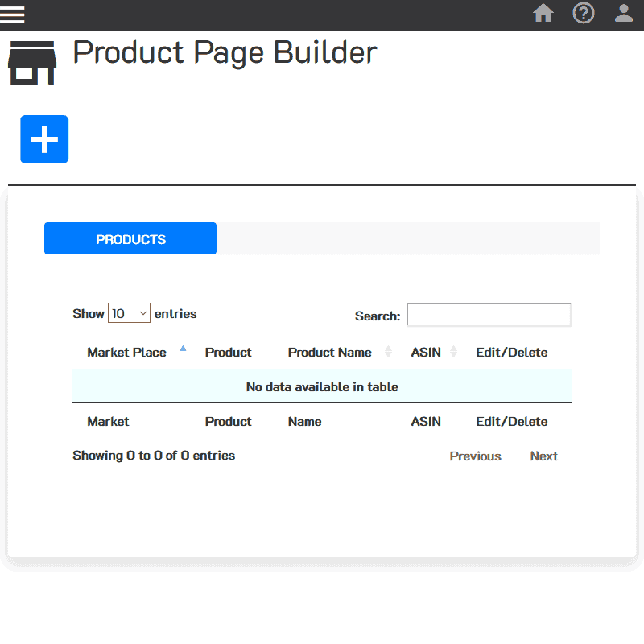The image size is (644, 644).
Task: Click the blue plus add product button
Action: pyautogui.click(x=44, y=139)
